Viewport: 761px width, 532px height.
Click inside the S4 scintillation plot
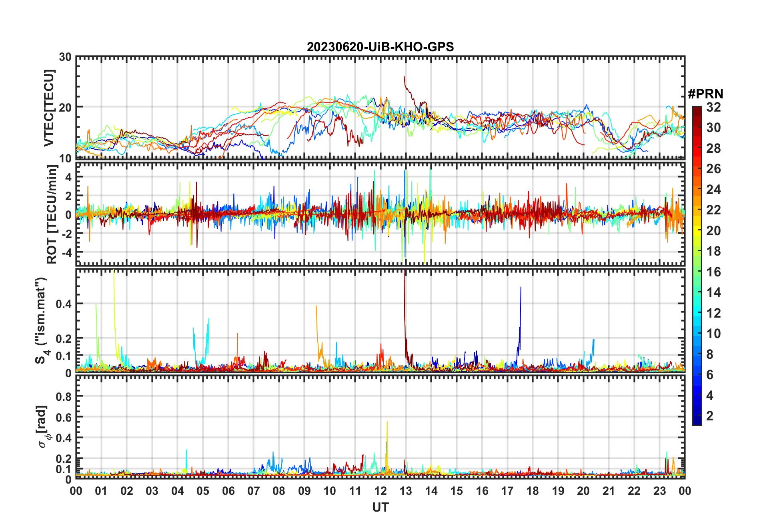(x=380, y=320)
